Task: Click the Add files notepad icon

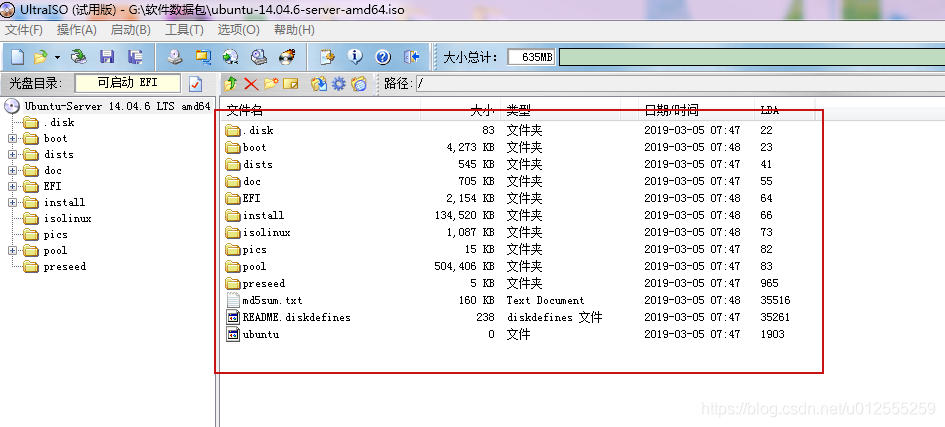Action: (x=327, y=57)
